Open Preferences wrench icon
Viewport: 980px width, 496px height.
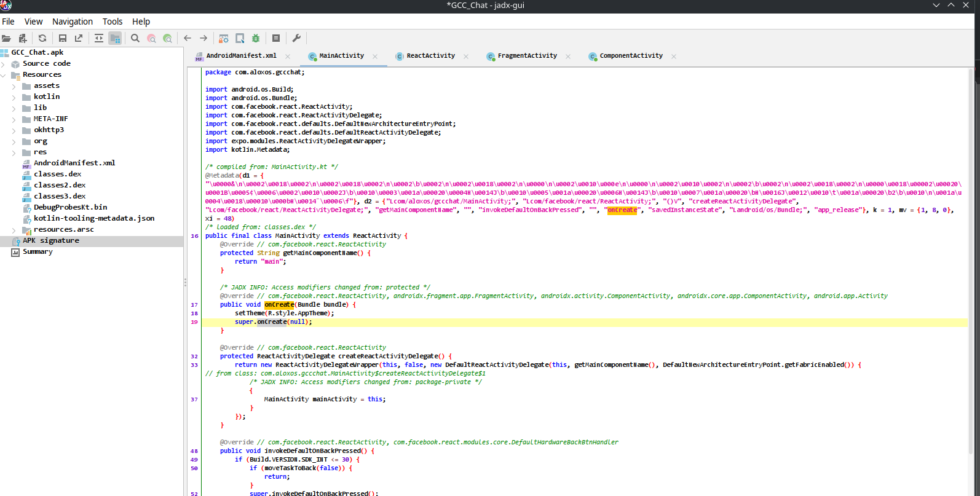(x=296, y=38)
